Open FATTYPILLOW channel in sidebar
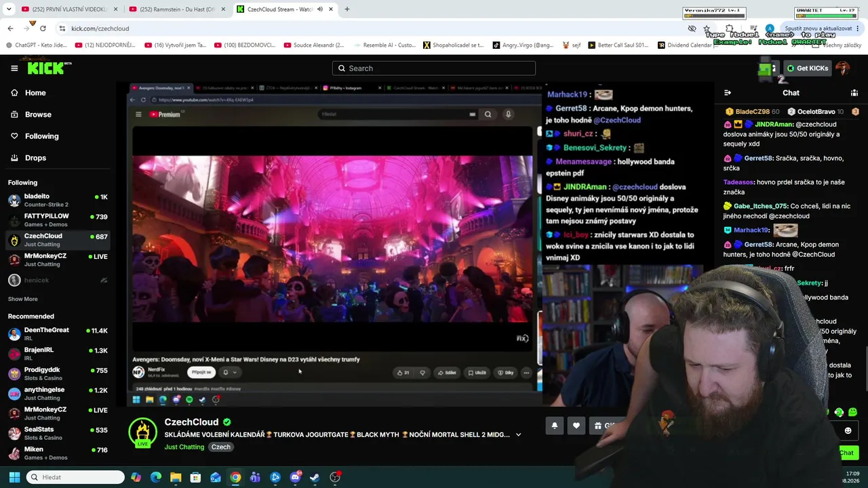The image size is (868, 488). point(58,220)
